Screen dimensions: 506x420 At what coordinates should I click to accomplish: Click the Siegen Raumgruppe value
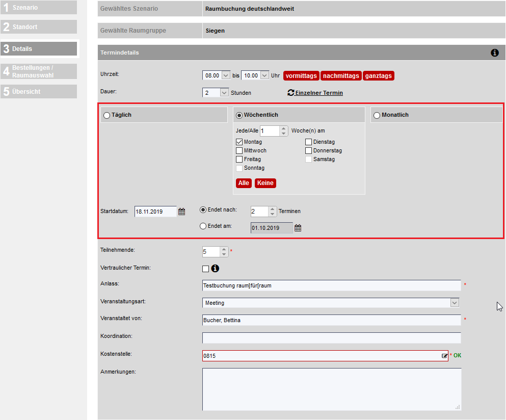pos(215,31)
